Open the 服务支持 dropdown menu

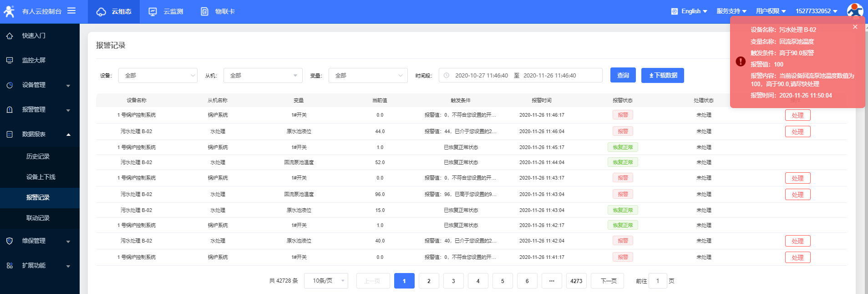[x=731, y=11]
